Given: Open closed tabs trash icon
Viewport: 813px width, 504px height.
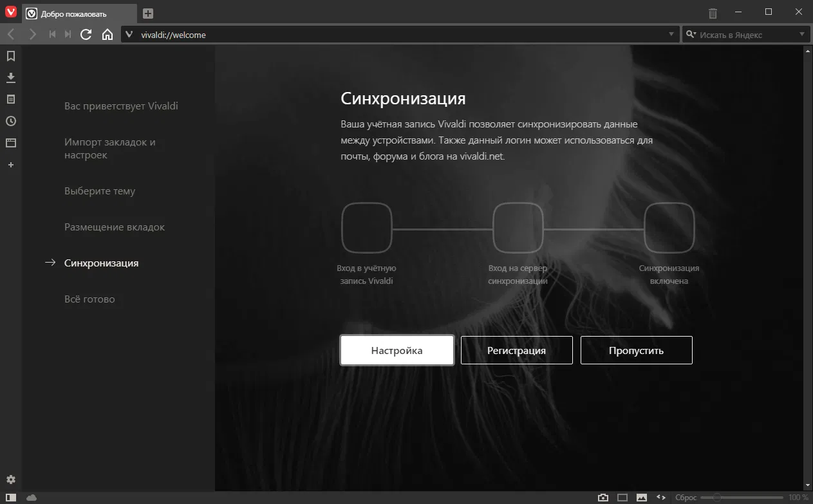Looking at the screenshot, I should (x=713, y=14).
